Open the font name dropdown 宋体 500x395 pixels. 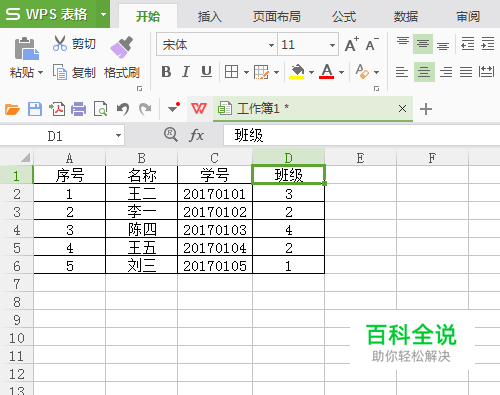coord(271,45)
